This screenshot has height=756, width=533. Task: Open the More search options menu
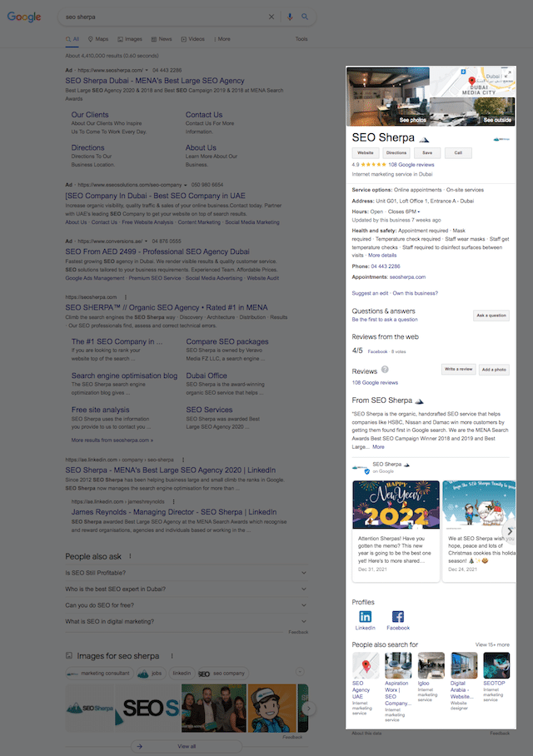pyautogui.click(x=222, y=39)
